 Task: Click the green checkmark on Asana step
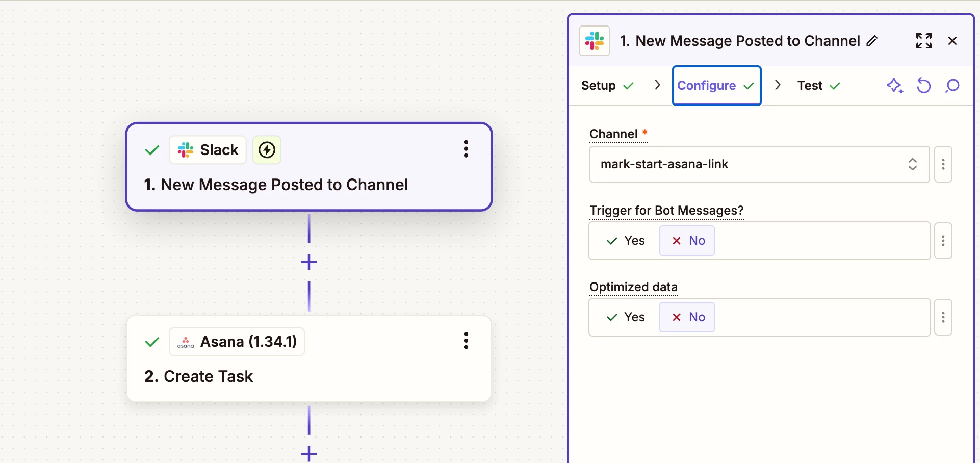click(x=152, y=342)
